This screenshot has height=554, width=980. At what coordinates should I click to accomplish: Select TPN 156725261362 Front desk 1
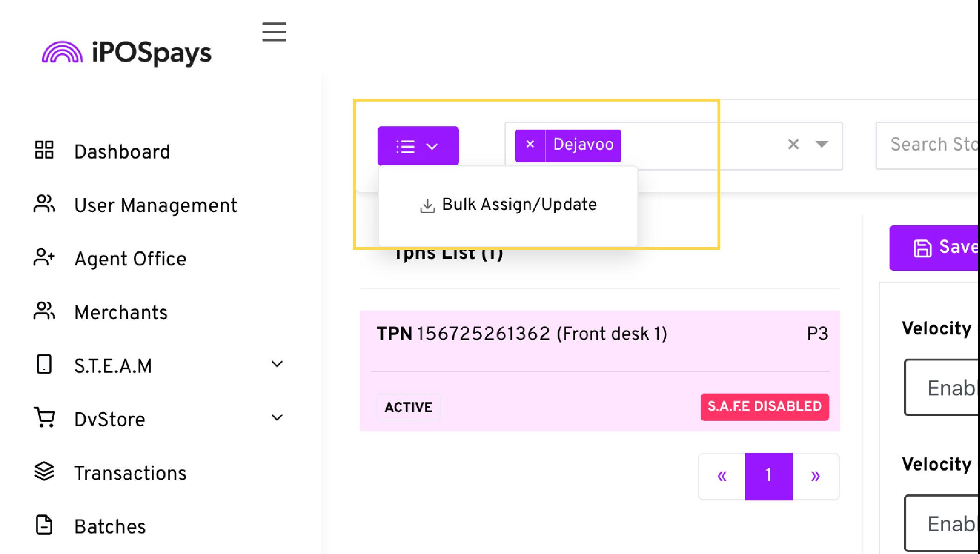pyautogui.click(x=600, y=371)
